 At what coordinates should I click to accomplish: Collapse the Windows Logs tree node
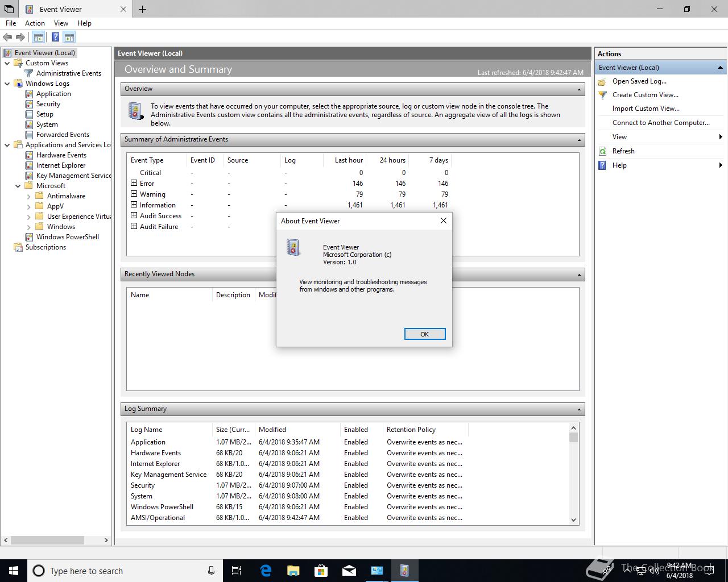point(7,84)
